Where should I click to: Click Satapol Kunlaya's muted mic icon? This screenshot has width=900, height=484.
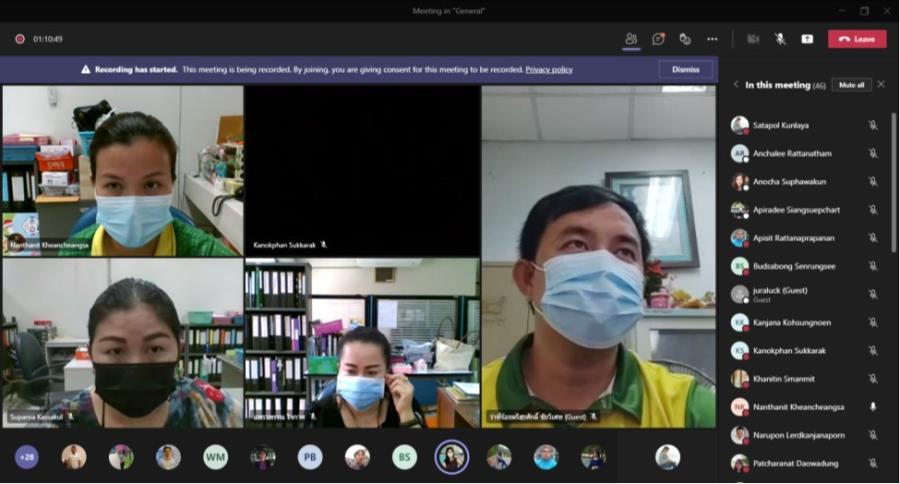click(x=873, y=125)
